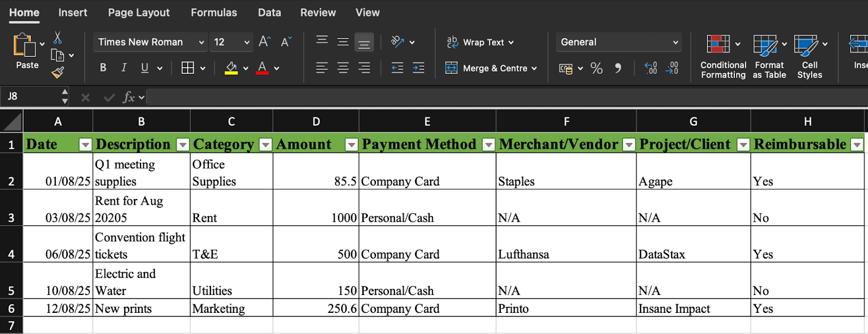Increase indent
The image size is (868, 334).
419,68
